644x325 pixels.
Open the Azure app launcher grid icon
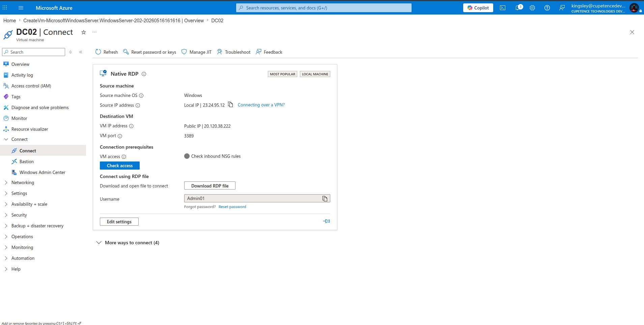coord(5,8)
